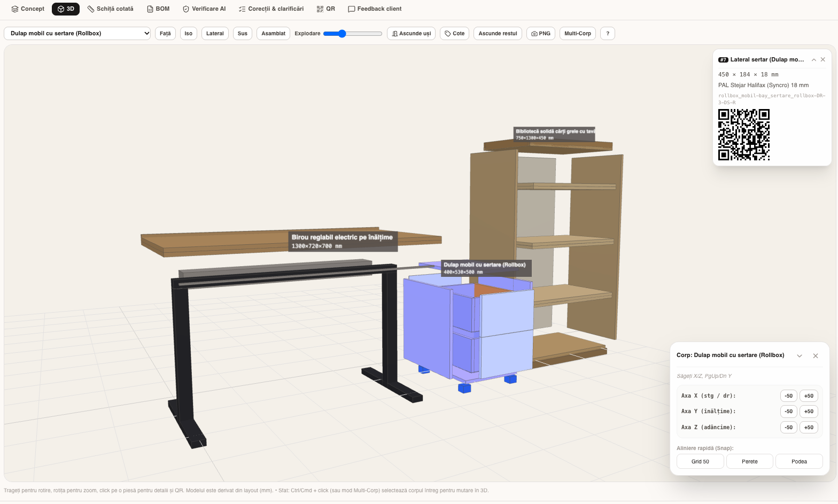
Task: Open Feedback client tab
Action: [x=375, y=9]
